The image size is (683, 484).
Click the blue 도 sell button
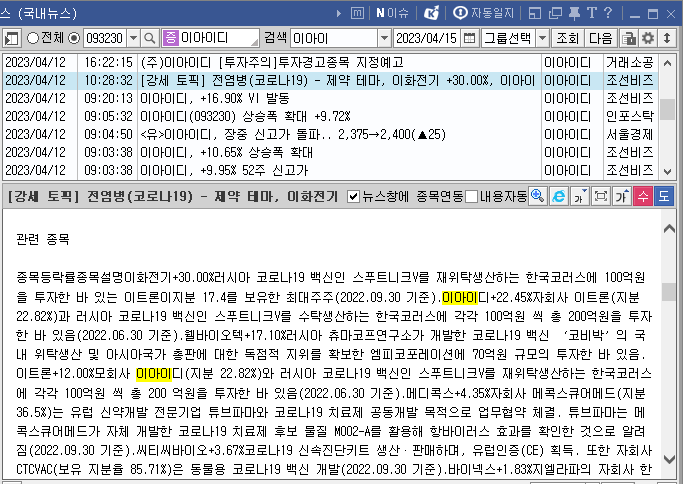[x=664, y=196]
